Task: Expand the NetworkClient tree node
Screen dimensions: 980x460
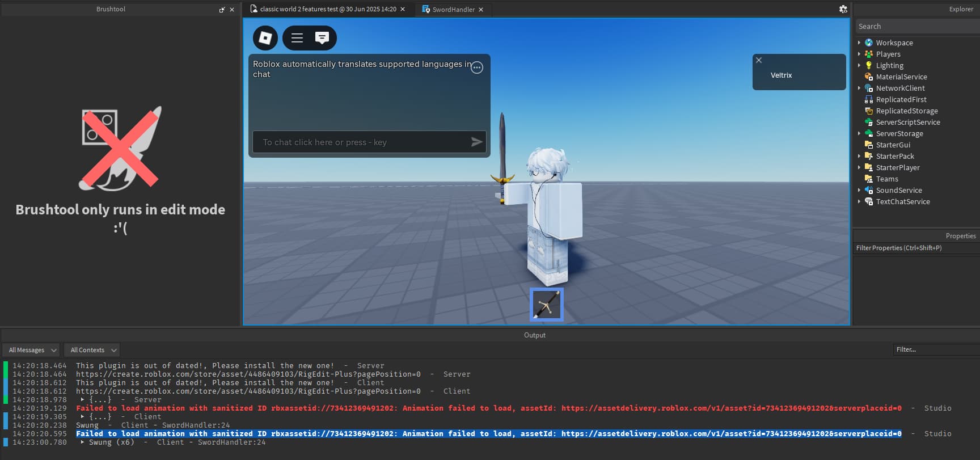Action: pos(859,88)
